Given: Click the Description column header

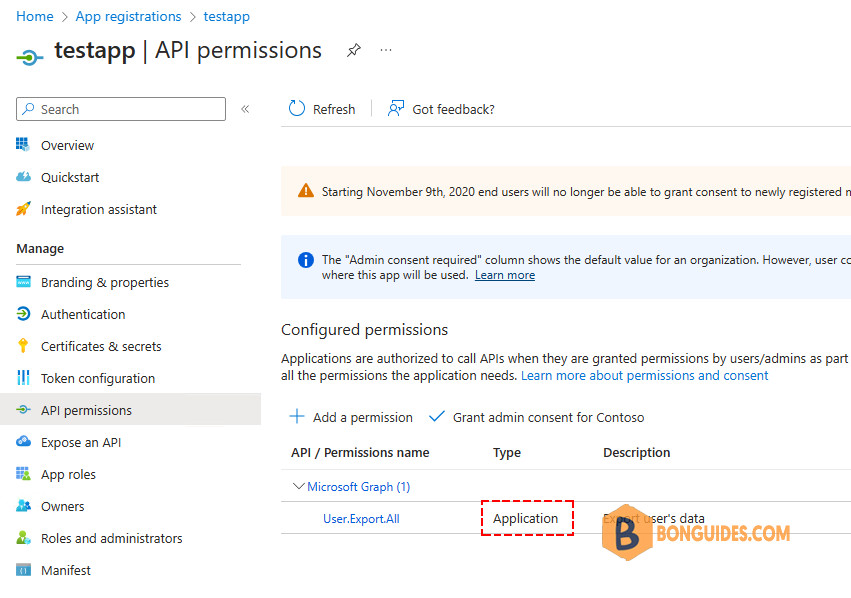Looking at the screenshot, I should (637, 453).
